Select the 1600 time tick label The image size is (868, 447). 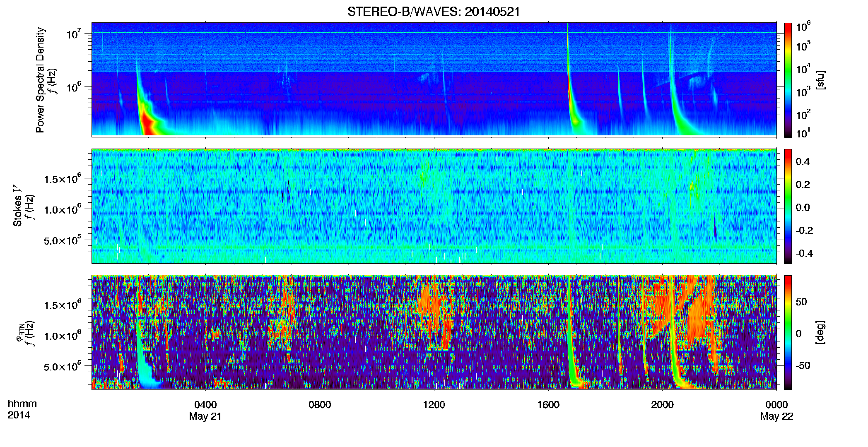coord(548,405)
